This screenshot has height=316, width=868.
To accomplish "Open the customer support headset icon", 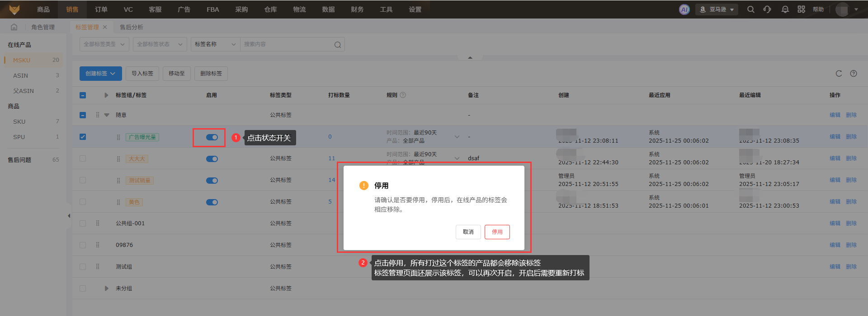I will coord(767,9).
